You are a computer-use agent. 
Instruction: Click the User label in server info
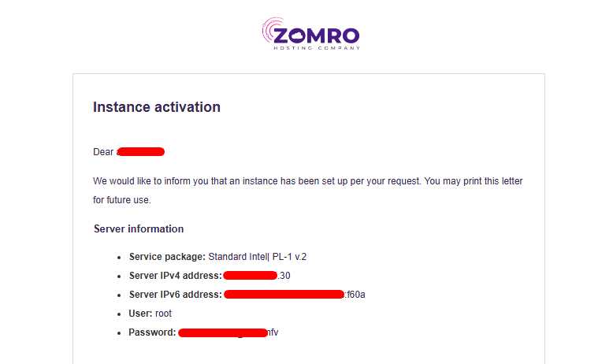(x=141, y=314)
